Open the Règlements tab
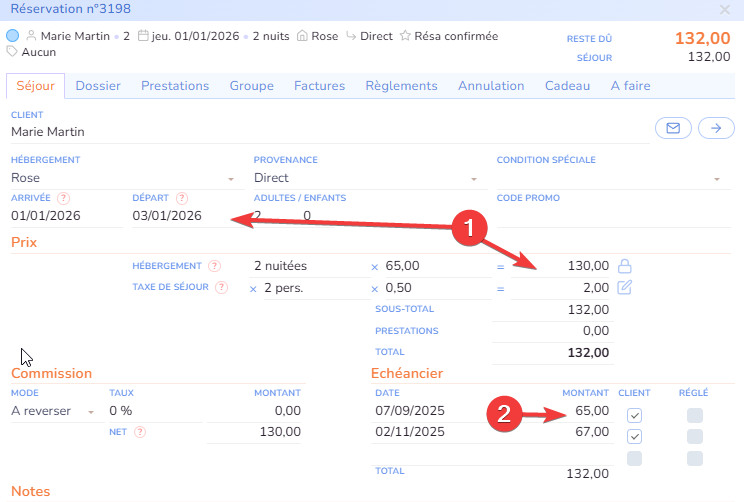 click(x=401, y=86)
